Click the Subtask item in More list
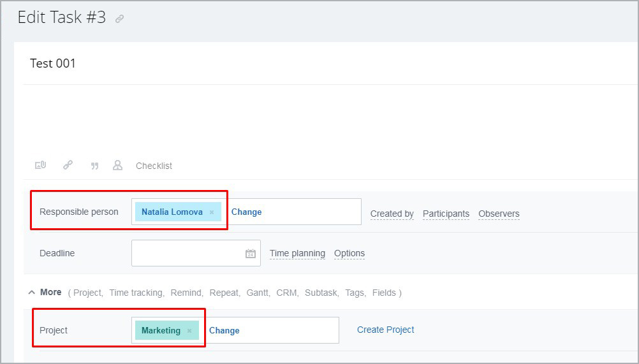This screenshot has width=639, height=364. coord(321,293)
